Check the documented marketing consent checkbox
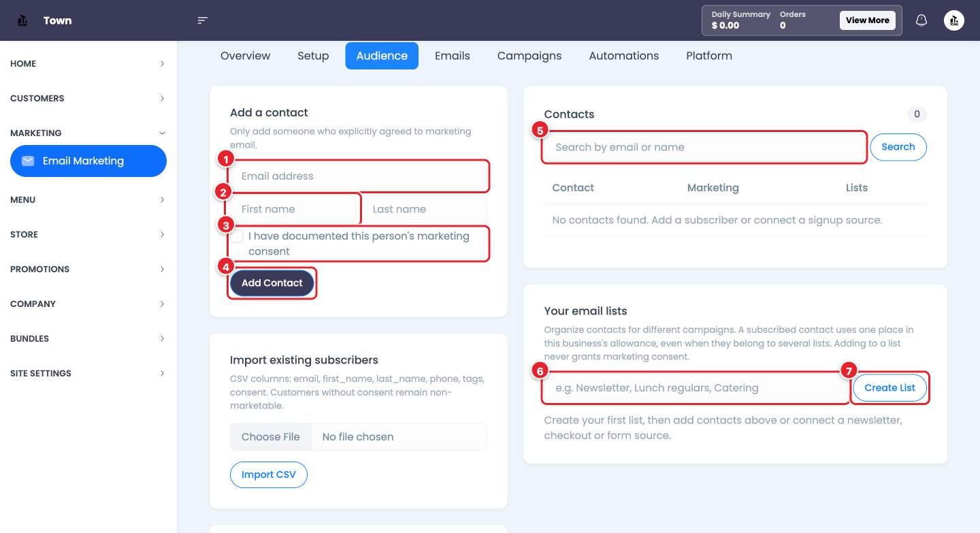The height and width of the screenshot is (533, 980). [237, 236]
